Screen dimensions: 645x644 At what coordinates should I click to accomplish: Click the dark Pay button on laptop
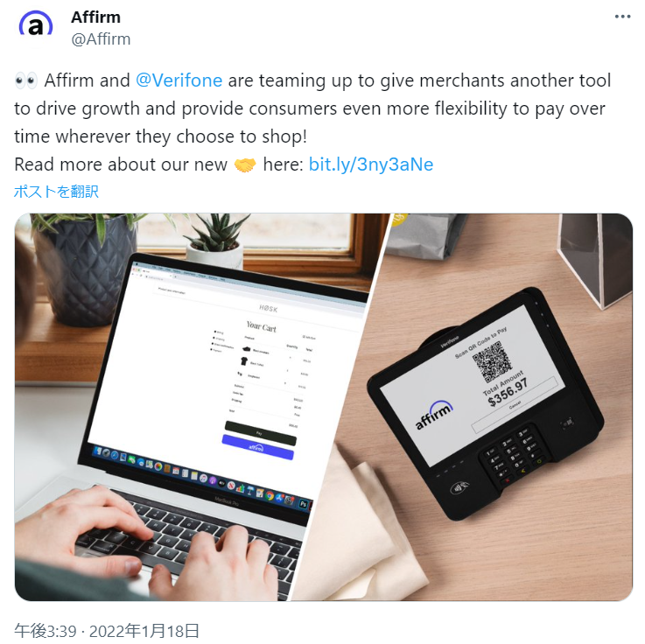click(260, 432)
